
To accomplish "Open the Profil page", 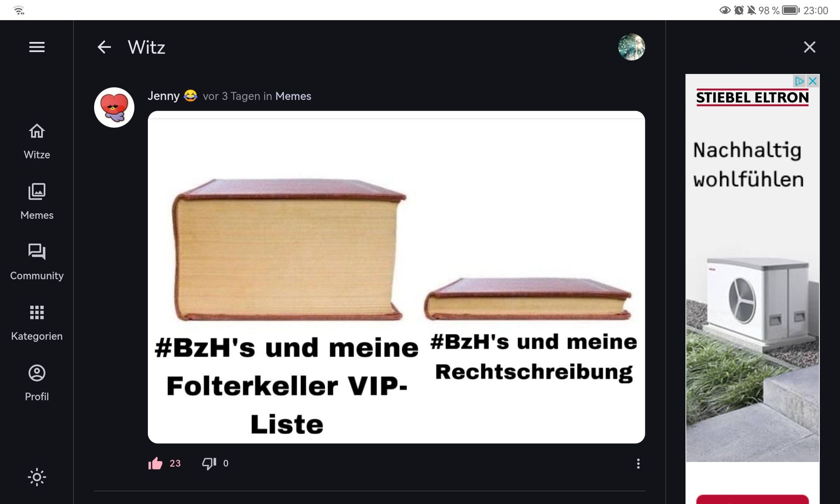I will point(37,383).
